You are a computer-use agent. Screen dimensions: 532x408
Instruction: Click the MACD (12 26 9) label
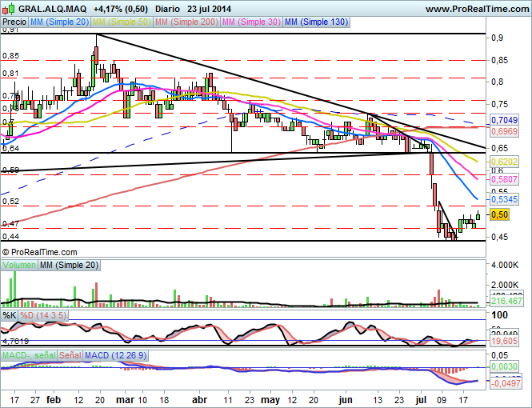pos(115,354)
